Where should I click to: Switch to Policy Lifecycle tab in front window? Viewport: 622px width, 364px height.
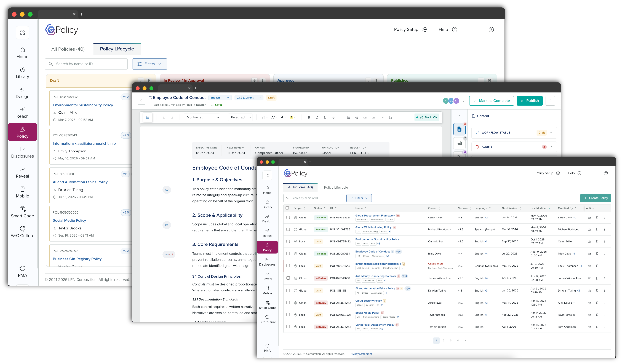[x=336, y=188]
